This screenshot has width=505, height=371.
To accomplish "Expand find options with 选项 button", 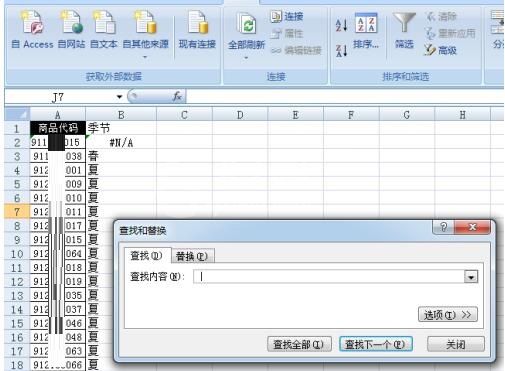I will 448,315.
